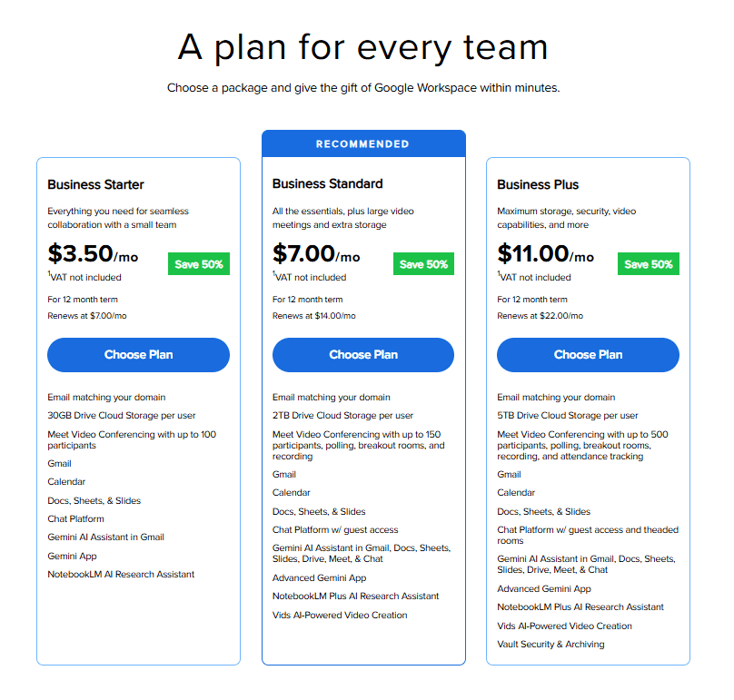Screen dimensions: 734x700
Task: Click Vids AI-Powered Video Creation under Business Plus
Action: 563,626
